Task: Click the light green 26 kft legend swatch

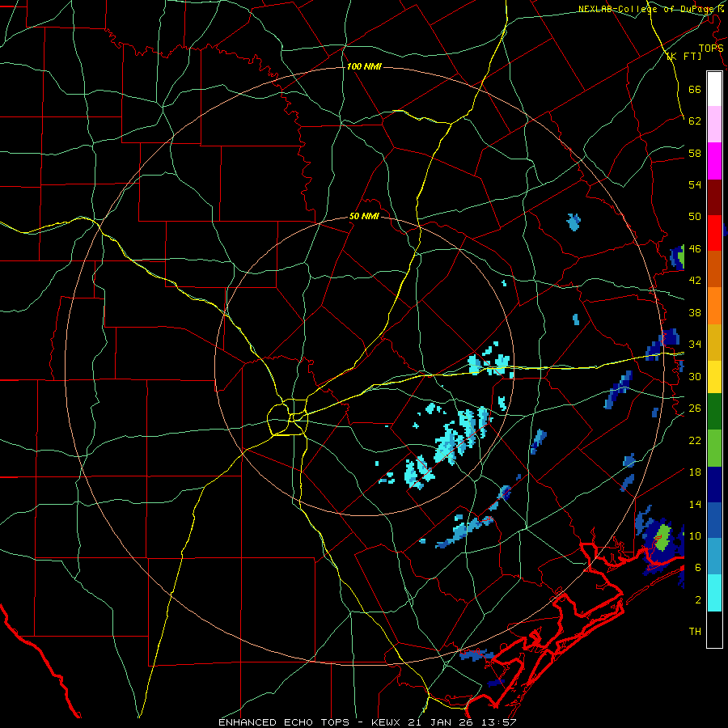Action: click(x=714, y=448)
